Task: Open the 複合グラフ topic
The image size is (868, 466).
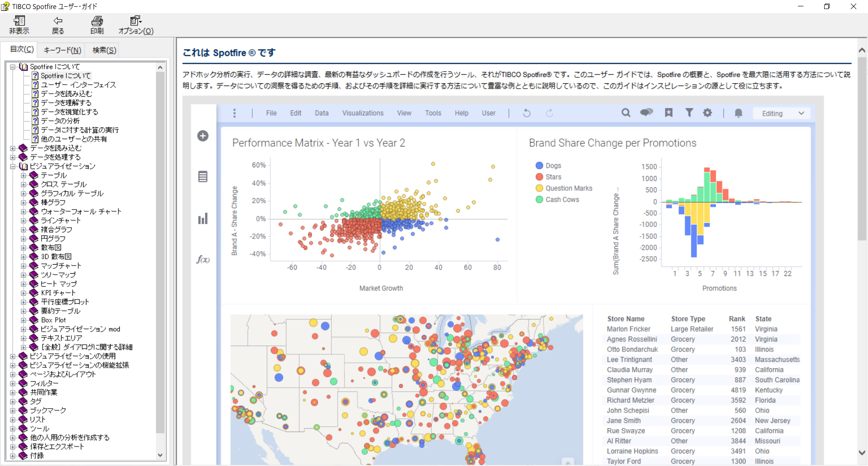Action: 57,229
